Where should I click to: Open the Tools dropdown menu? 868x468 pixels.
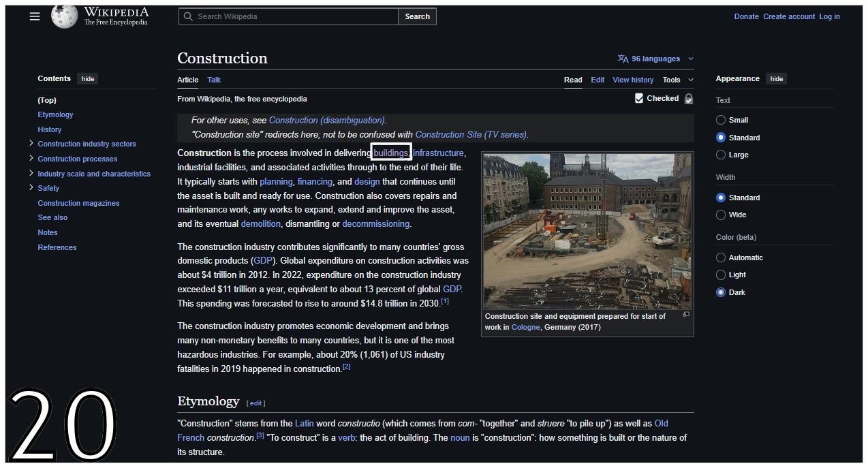coord(677,80)
